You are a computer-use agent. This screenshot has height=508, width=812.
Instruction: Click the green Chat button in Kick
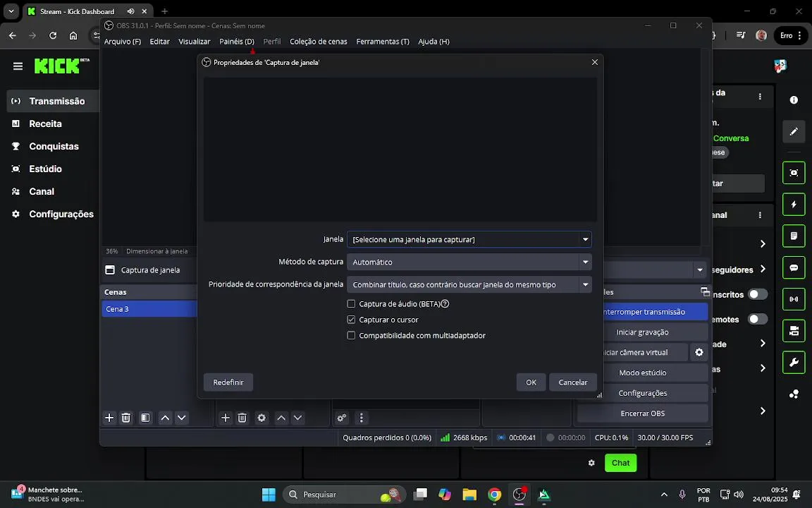pos(620,463)
